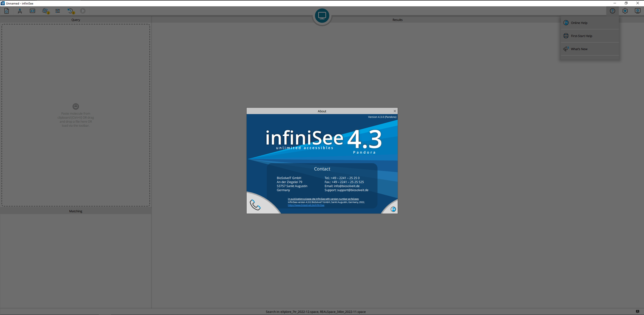This screenshot has height=315, width=644.
Task: Select the image/media icon in toolbar
Action: tap(32, 11)
